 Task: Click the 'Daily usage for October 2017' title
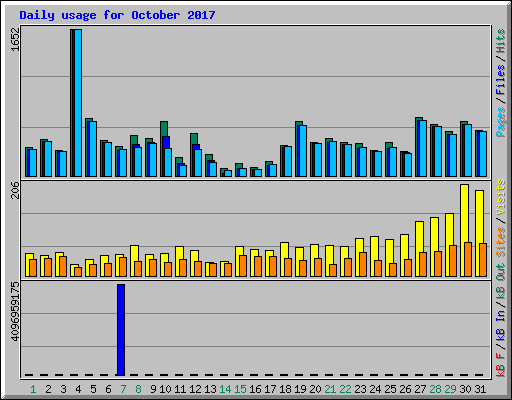point(117,15)
